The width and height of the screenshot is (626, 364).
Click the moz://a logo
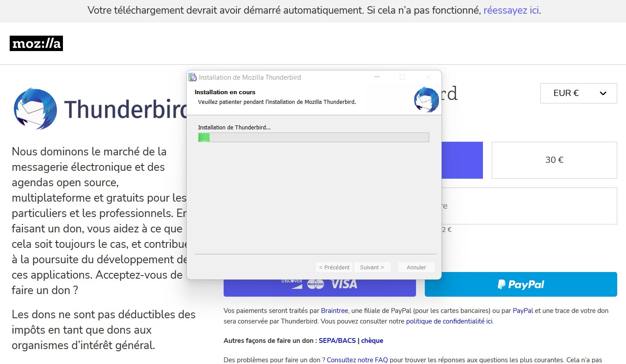point(36,44)
